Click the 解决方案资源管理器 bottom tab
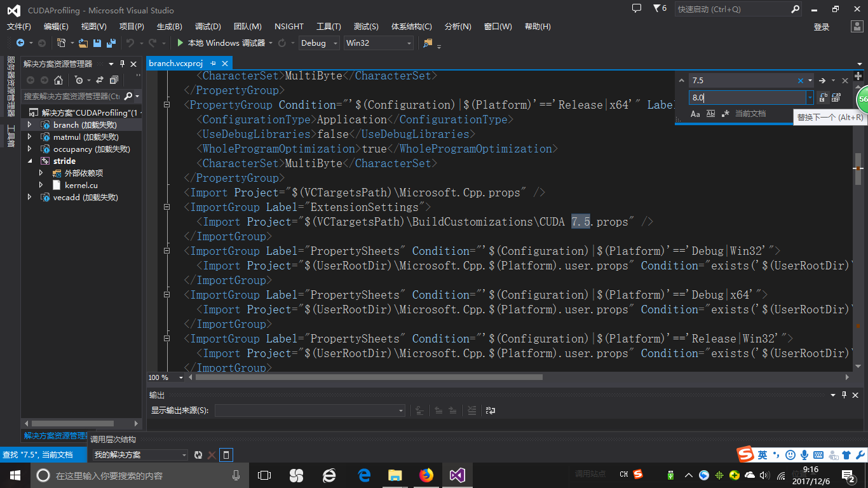This screenshot has height=488, width=868. [x=55, y=436]
